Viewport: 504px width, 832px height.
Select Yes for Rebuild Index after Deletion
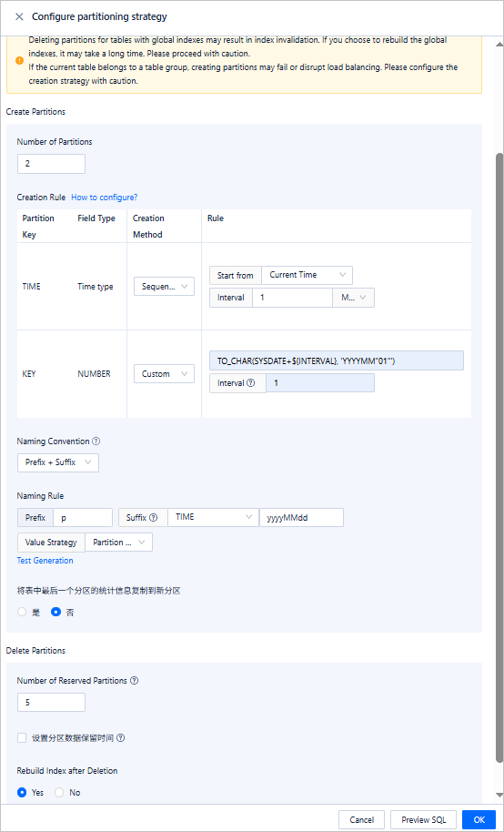(22, 792)
